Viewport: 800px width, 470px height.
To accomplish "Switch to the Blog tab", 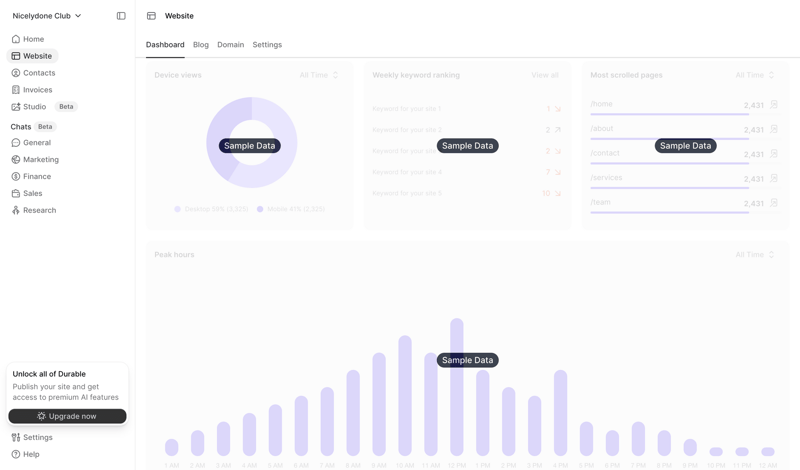I will point(201,45).
